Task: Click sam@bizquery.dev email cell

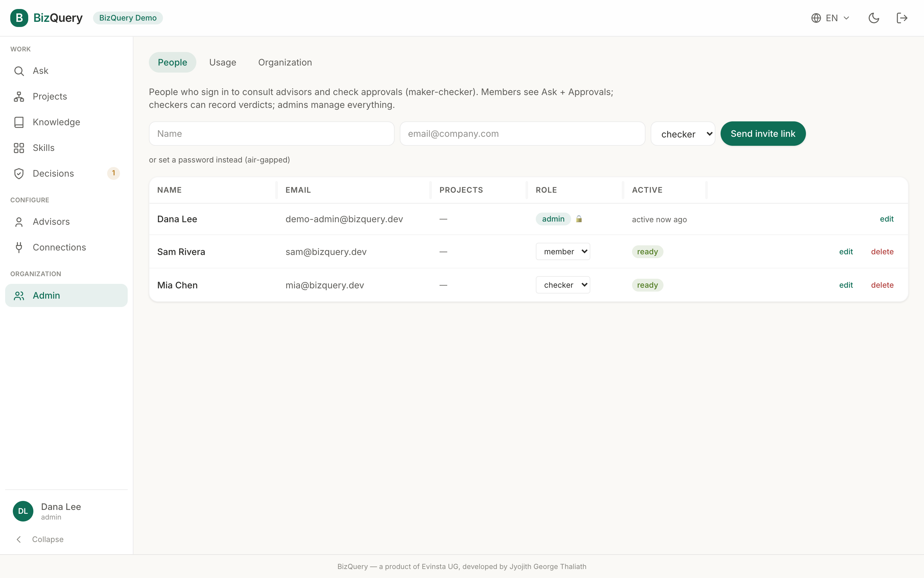Action: pyautogui.click(x=326, y=252)
